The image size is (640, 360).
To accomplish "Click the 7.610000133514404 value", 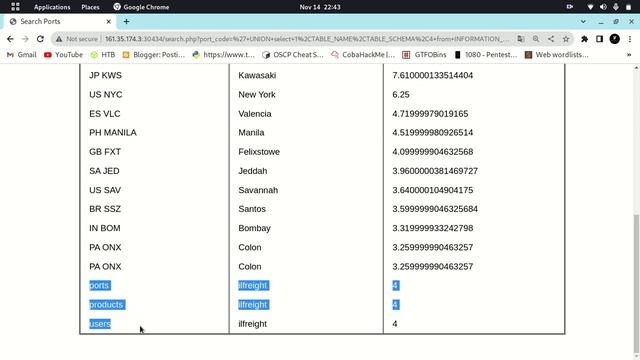I will (x=433, y=76).
